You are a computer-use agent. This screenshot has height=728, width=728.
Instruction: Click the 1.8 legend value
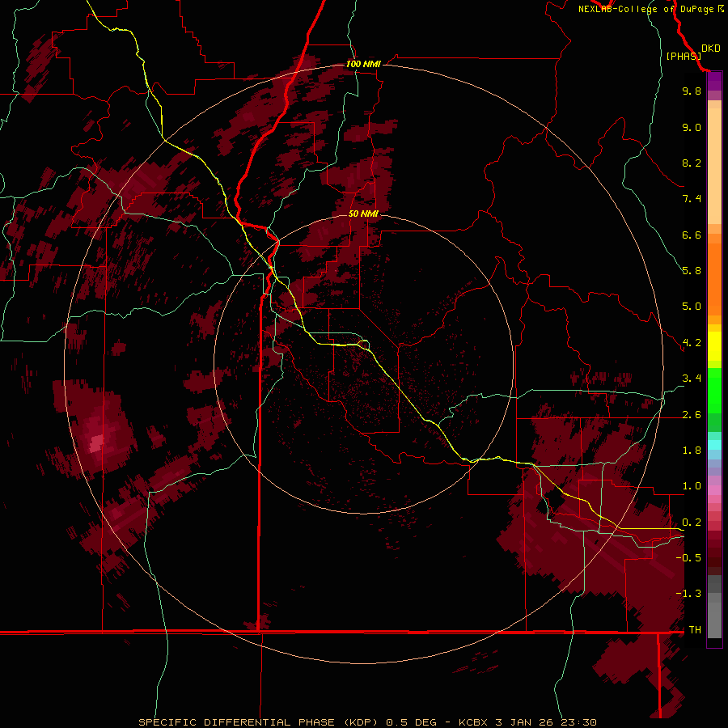(692, 451)
